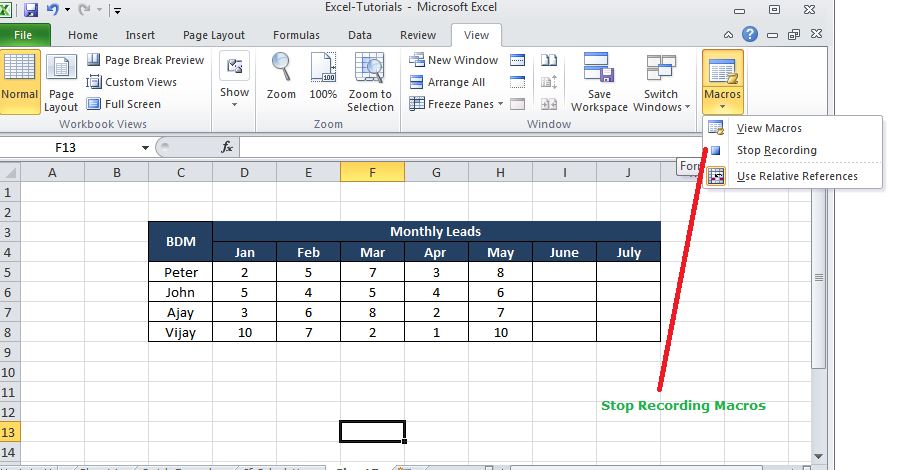The width and height of the screenshot is (899, 470).
Task: Click the vertical scrollbar down arrow
Action: point(819,456)
